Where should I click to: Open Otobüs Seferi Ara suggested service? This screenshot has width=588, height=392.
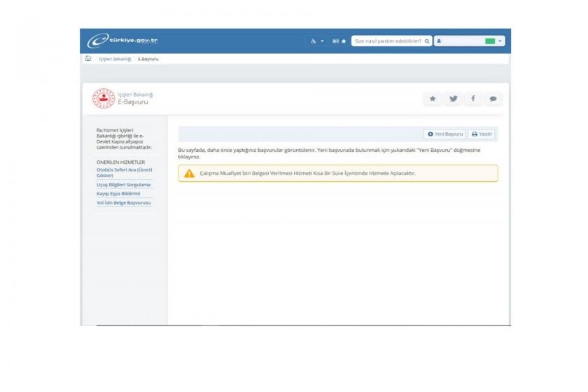click(x=124, y=172)
